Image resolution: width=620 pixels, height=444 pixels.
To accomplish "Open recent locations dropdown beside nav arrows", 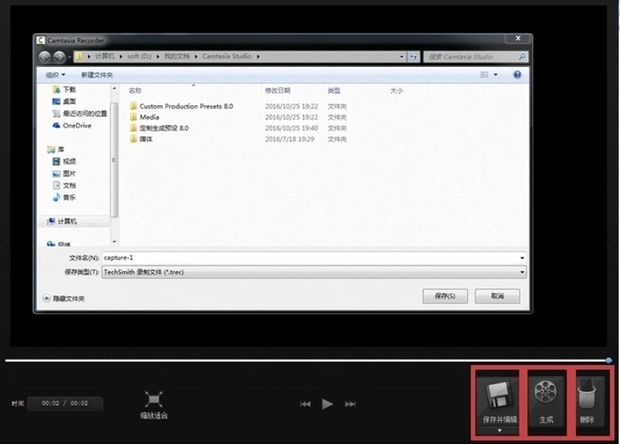I will click(x=70, y=57).
